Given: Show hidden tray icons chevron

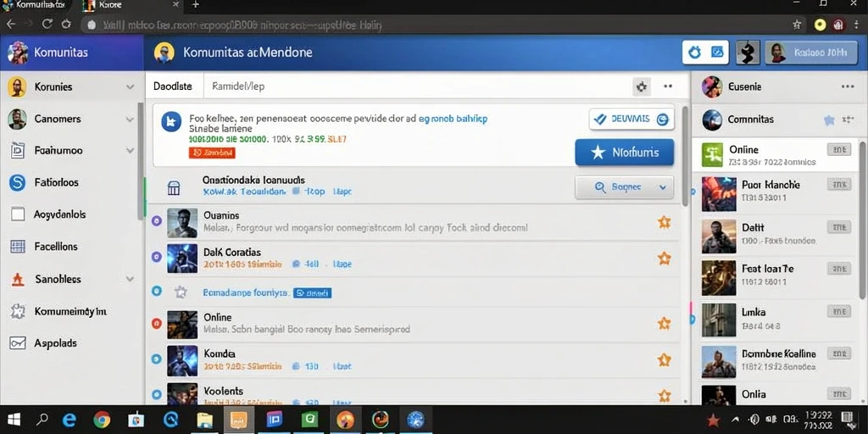Looking at the screenshot, I should [x=736, y=420].
